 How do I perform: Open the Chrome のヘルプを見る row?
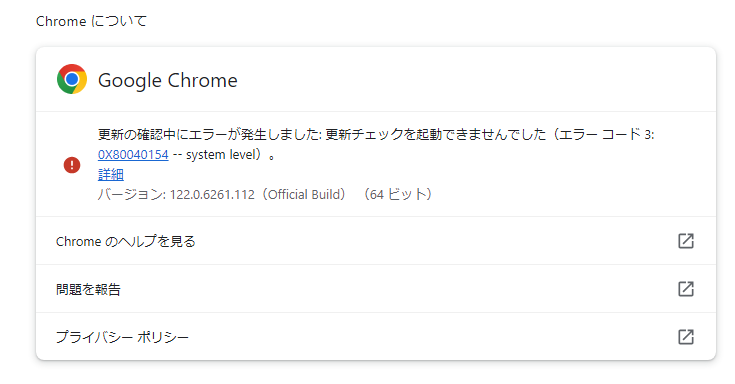click(376, 241)
